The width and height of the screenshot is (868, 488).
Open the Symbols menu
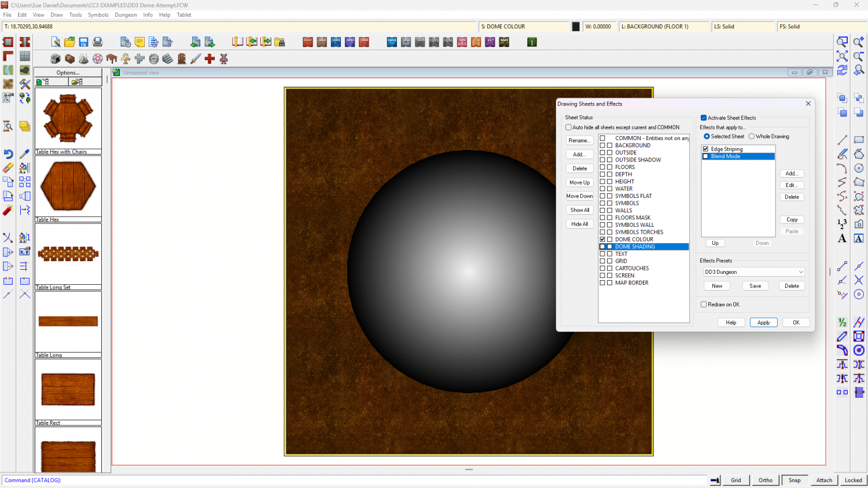98,15
